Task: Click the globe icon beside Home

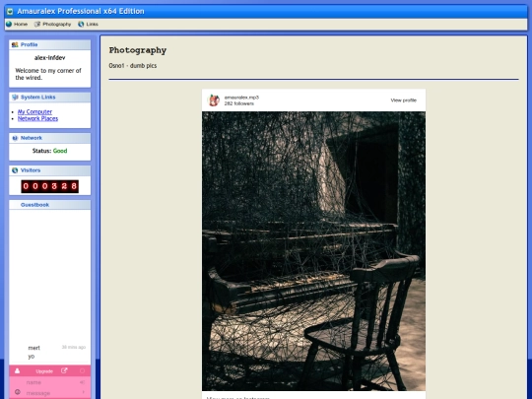Action: pyautogui.click(x=9, y=24)
